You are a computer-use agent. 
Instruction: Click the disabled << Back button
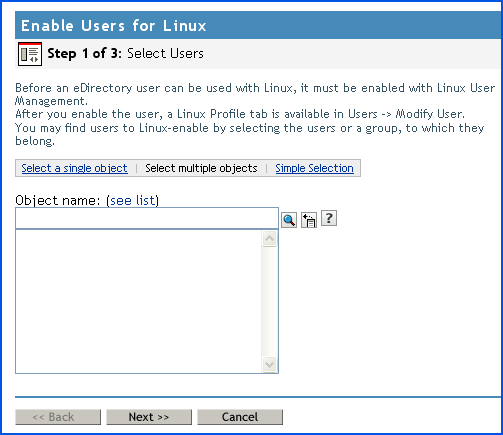click(58, 417)
